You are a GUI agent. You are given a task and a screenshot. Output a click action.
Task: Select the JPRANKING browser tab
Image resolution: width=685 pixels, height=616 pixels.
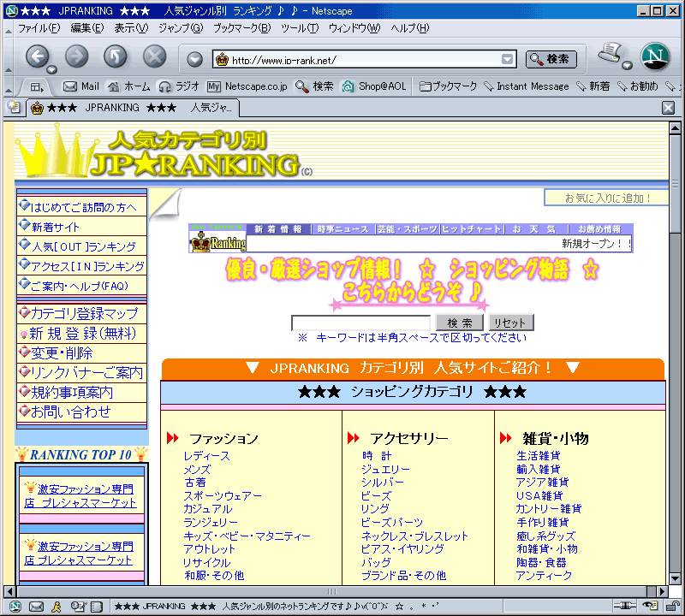tap(133, 108)
